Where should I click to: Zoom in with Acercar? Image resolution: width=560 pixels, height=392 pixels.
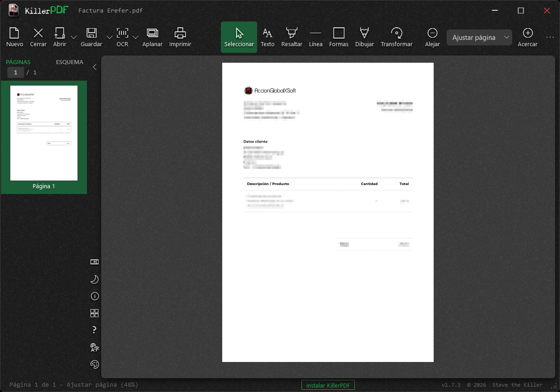pyautogui.click(x=528, y=37)
